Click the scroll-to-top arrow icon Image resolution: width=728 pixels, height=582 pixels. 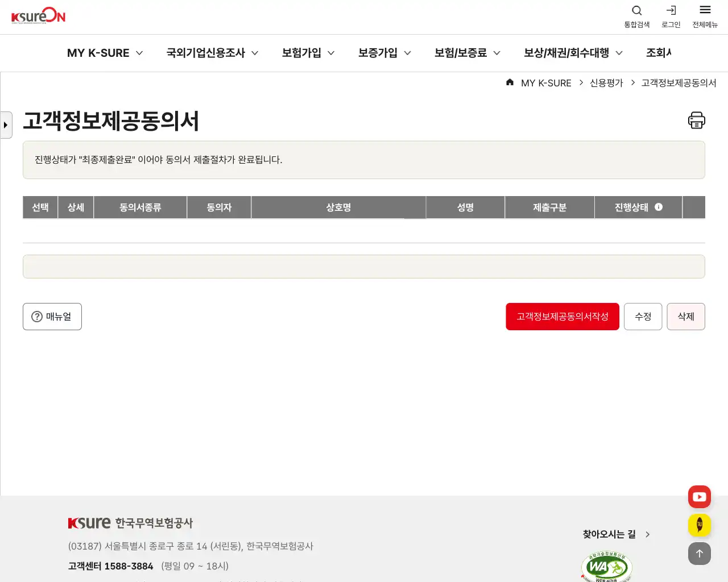click(699, 554)
